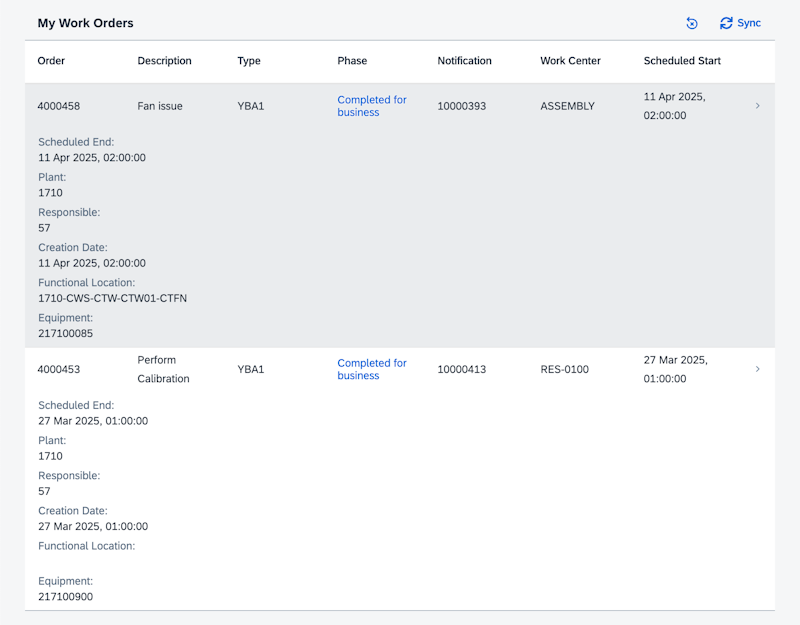Click the Sync refresh button
Screen dimensions: 800x625
coord(740,23)
